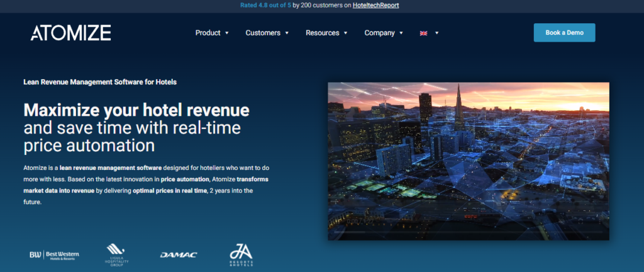Expand the Customers dropdown arrow
Image resolution: width=644 pixels, height=272 pixels.
click(287, 33)
